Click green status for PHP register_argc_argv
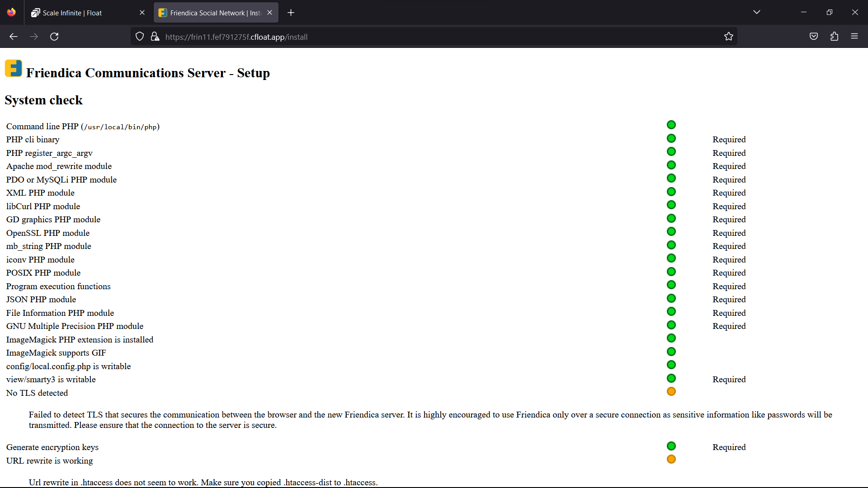 (x=671, y=151)
